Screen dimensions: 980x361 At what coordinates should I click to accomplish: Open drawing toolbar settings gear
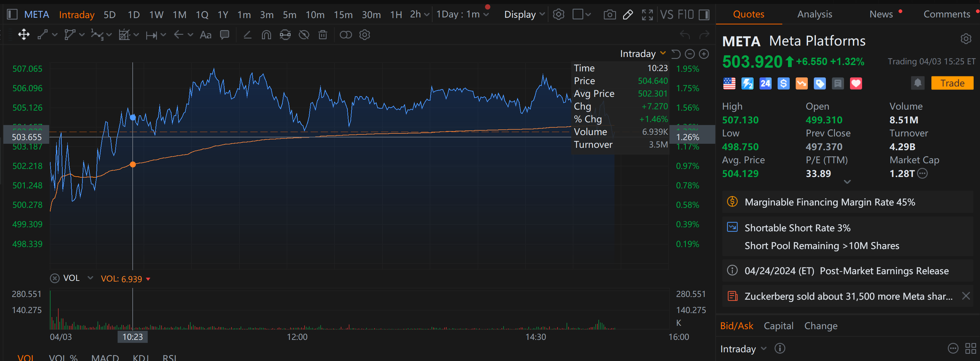(365, 35)
